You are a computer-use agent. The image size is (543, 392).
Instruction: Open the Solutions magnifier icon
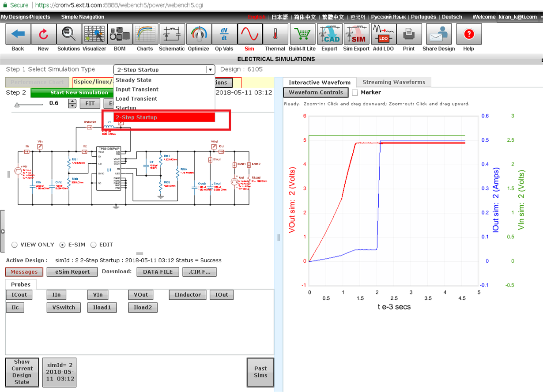pos(68,34)
